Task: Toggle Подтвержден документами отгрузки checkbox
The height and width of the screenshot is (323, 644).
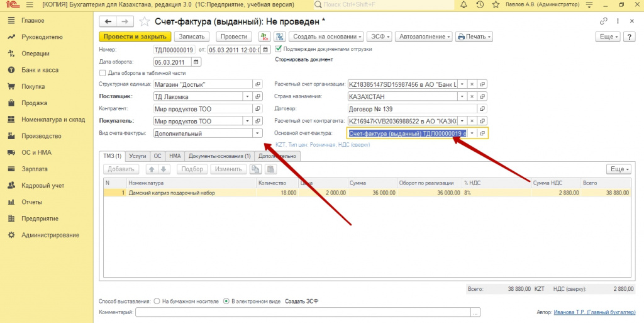Action: click(279, 49)
